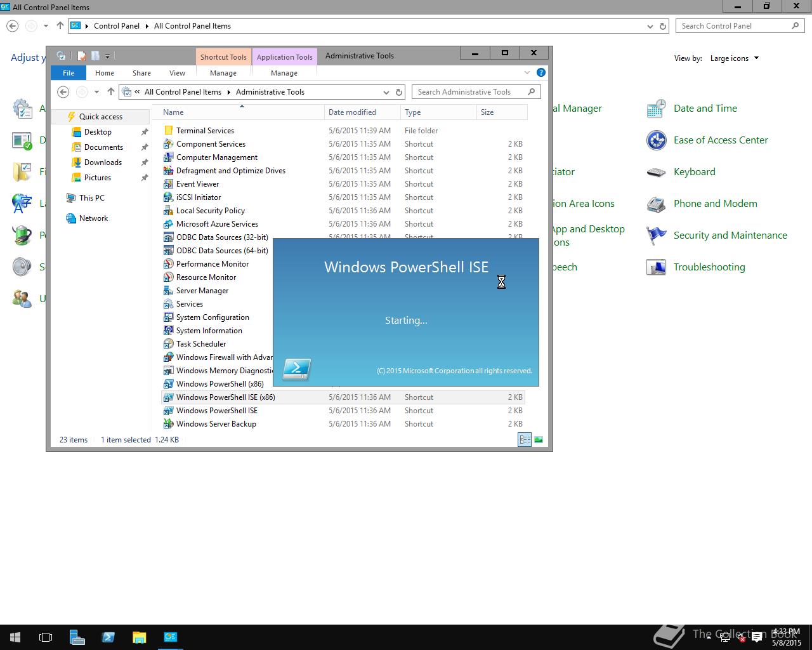Select System Configuration in the list
The width and height of the screenshot is (812, 650).
tap(213, 317)
